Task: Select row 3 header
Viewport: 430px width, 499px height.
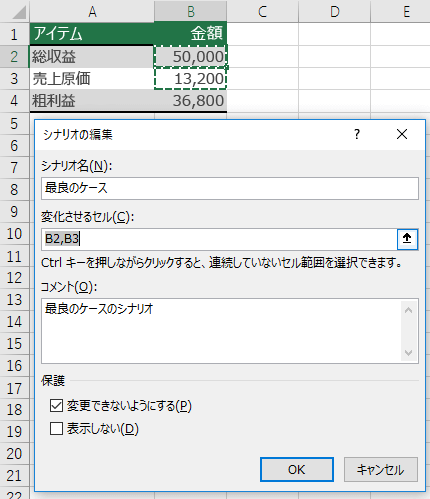Action: 14,79
